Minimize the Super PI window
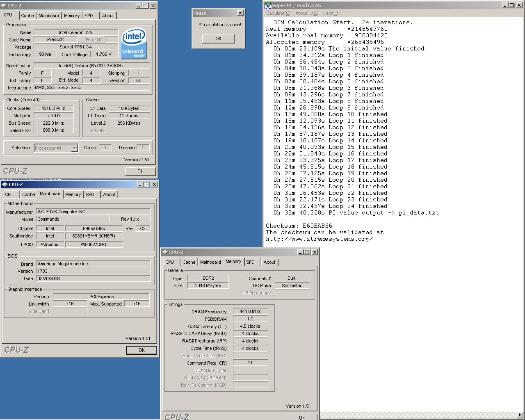The image size is (525, 420). 505,5
